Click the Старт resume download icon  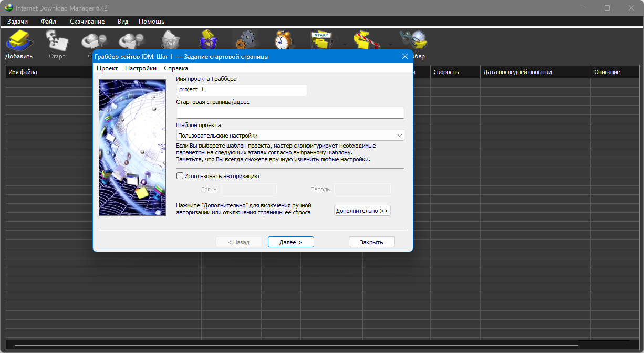click(57, 41)
